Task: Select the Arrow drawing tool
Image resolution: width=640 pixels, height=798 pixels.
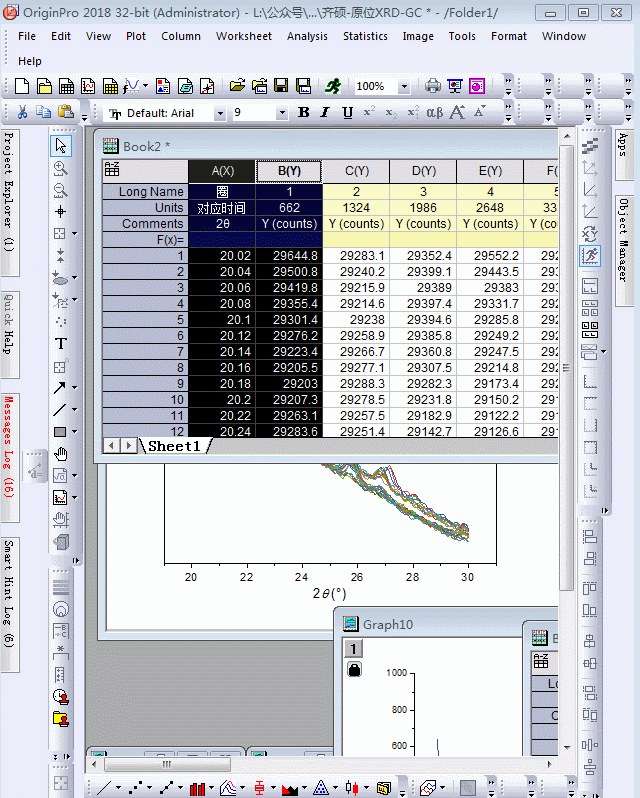Action: coord(60,387)
